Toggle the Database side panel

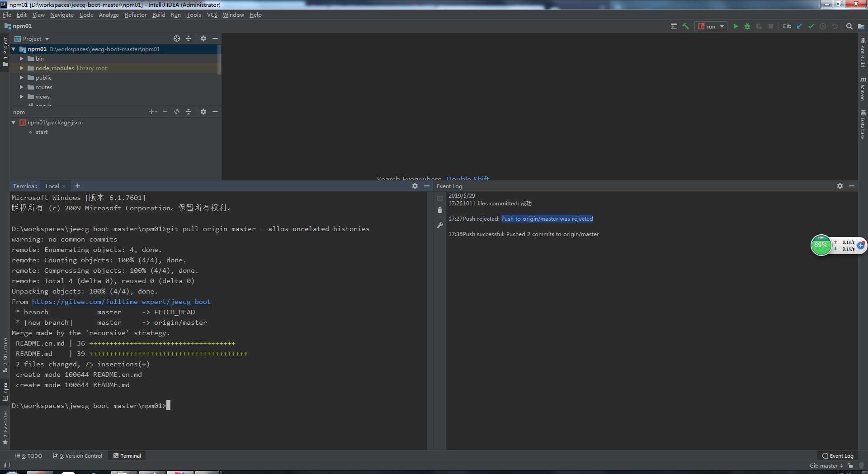[863, 124]
